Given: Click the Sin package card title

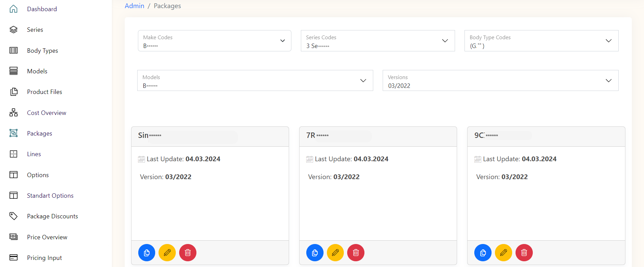Looking at the screenshot, I should click(x=150, y=135).
